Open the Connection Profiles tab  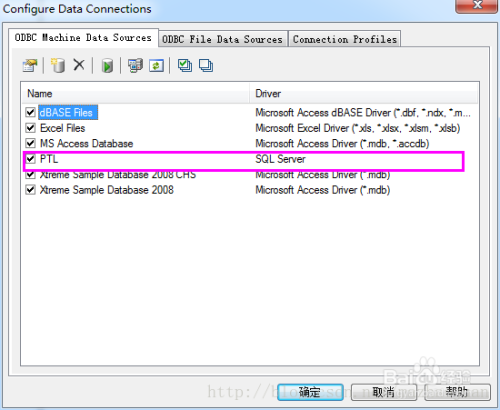click(x=345, y=39)
